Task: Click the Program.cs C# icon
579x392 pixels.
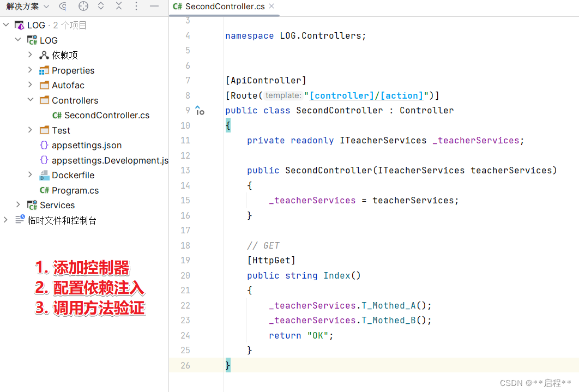Action: click(44, 190)
